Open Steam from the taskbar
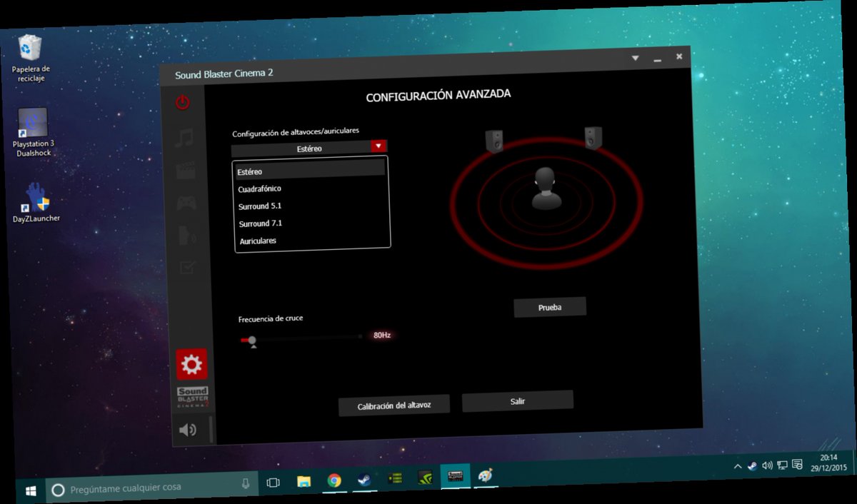Screen dimensions: 857x504 click(x=364, y=479)
